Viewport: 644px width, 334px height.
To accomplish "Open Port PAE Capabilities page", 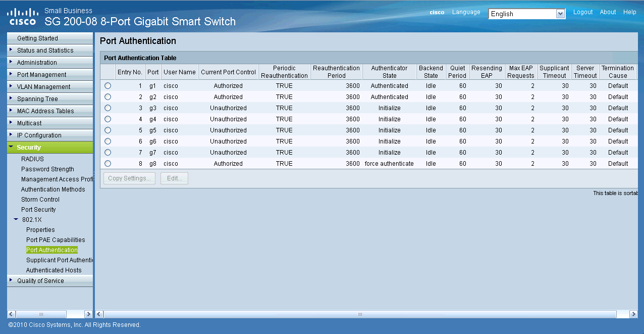I will (x=56, y=240).
